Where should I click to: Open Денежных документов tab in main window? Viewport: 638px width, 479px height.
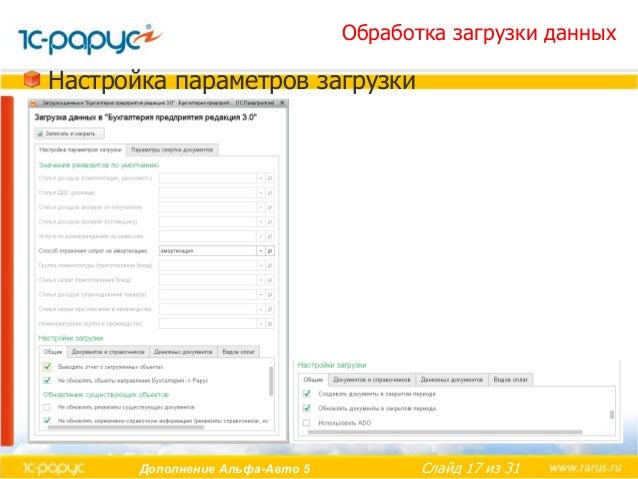pos(184,352)
